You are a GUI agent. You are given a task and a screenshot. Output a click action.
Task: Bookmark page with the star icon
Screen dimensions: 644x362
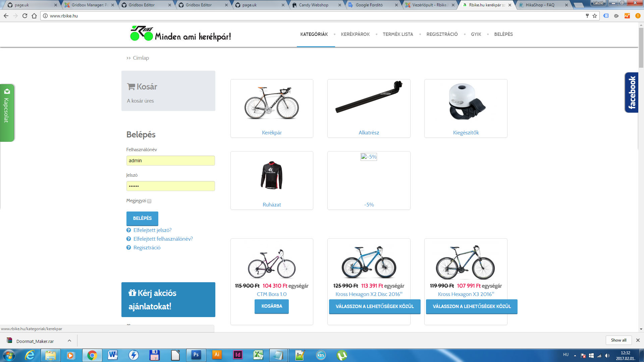point(595,16)
